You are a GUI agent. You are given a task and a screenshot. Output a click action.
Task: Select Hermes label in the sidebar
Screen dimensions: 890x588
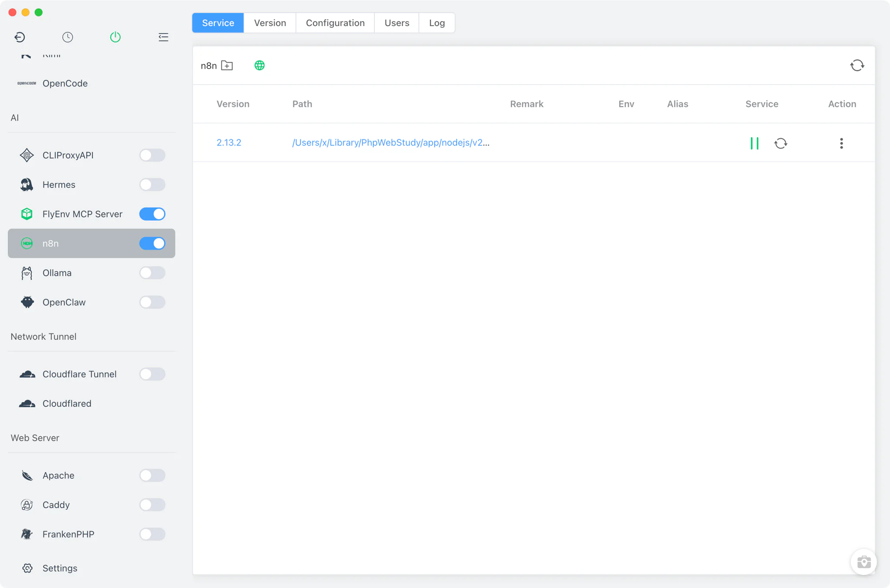[59, 185]
